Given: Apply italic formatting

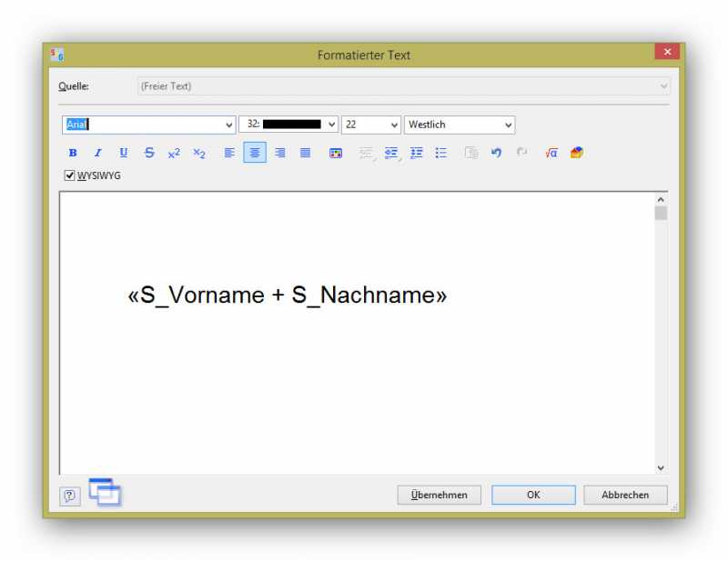Looking at the screenshot, I should pos(97,154).
